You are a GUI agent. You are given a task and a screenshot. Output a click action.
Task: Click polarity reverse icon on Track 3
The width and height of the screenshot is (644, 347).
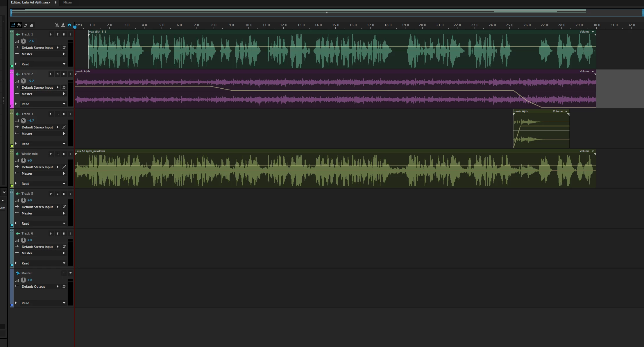click(x=64, y=127)
